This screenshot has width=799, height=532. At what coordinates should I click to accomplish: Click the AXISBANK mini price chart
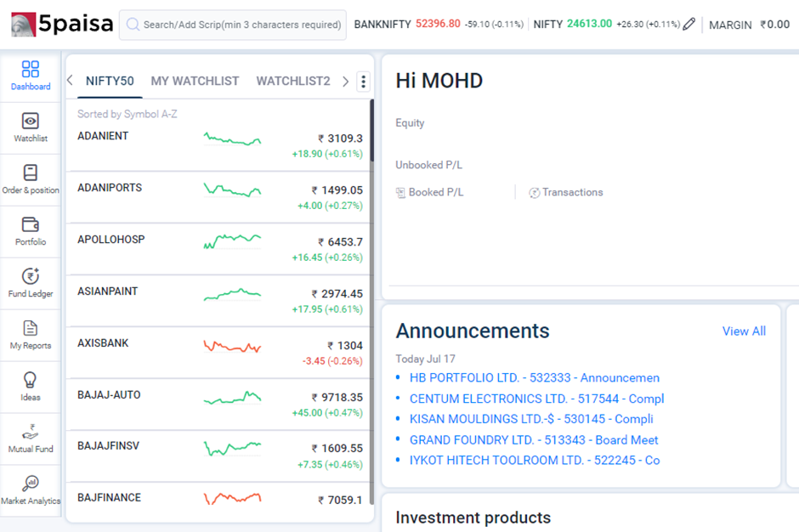[232, 347]
